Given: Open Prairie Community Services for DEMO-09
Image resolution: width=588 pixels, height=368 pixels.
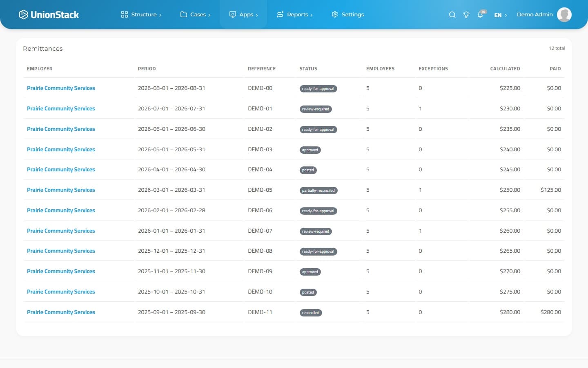Looking at the screenshot, I should [61, 271].
